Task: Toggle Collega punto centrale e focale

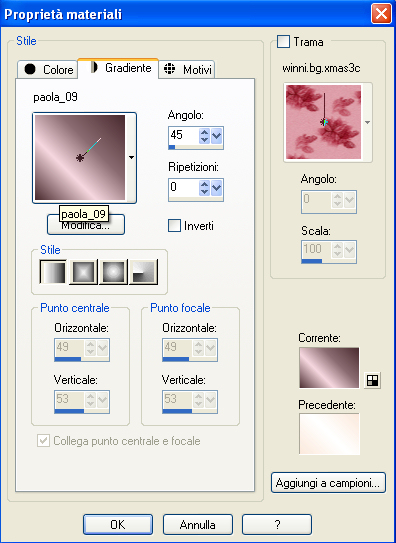Action: click(x=43, y=441)
